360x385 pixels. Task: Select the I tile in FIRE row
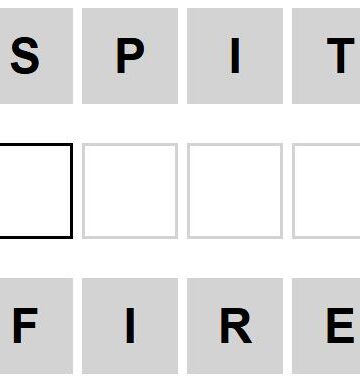[x=130, y=326]
